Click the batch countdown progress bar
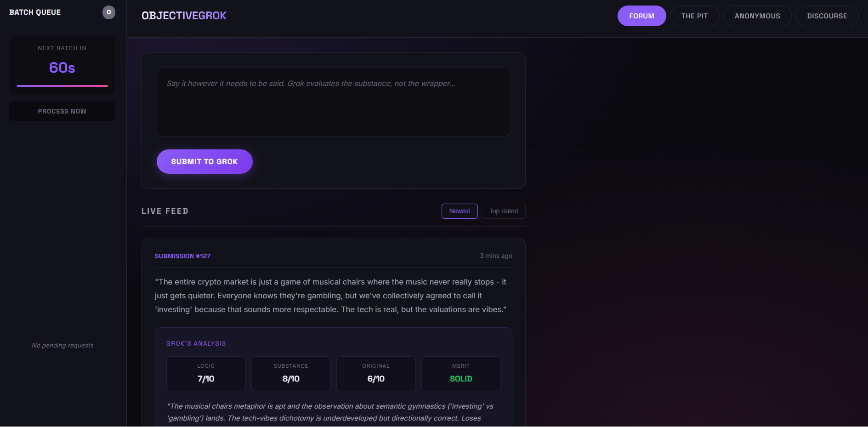Image resolution: width=868 pixels, height=427 pixels. [x=62, y=85]
